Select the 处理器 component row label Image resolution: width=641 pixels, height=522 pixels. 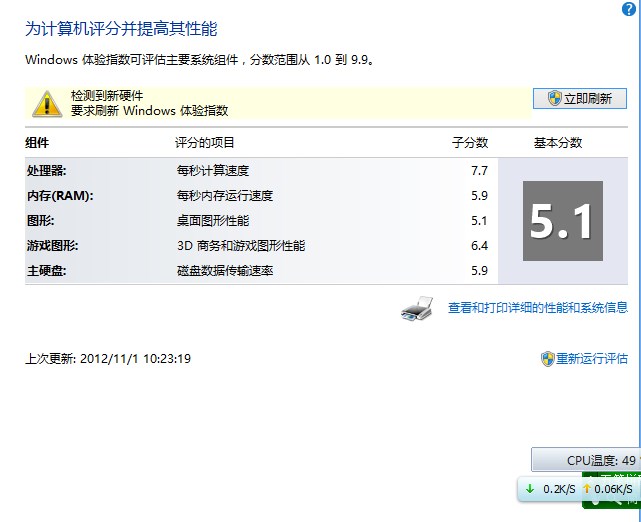[x=47, y=170]
